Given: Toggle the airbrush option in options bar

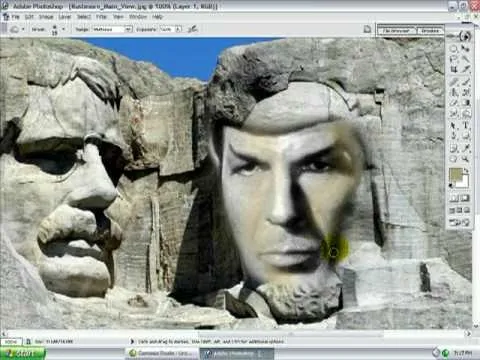Looking at the screenshot, I should 193,29.
